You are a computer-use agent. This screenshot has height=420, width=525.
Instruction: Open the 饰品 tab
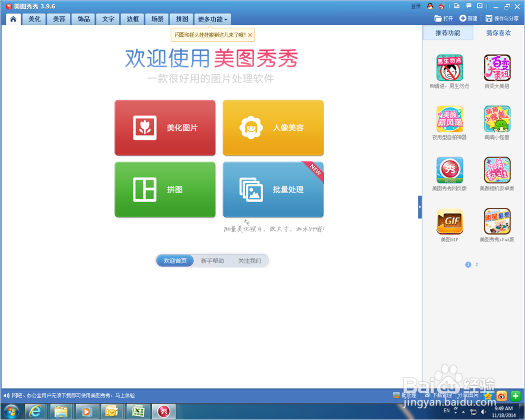(x=83, y=19)
